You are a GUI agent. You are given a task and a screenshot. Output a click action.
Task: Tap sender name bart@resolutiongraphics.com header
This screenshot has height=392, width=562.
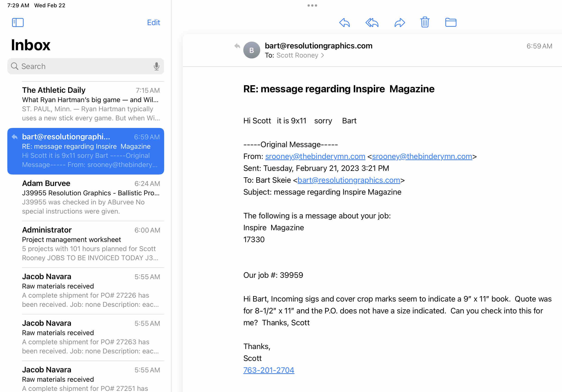tap(318, 46)
